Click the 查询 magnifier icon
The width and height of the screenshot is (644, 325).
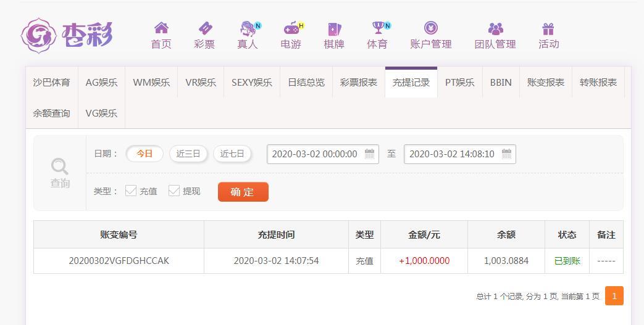(x=59, y=167)
